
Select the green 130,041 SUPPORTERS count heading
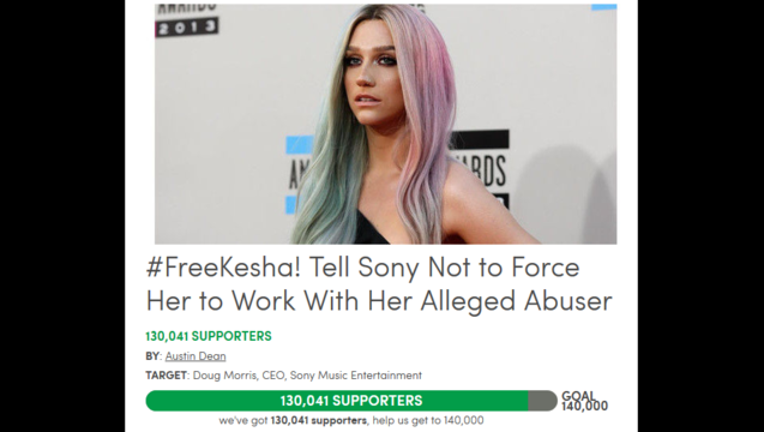(209, 336)
